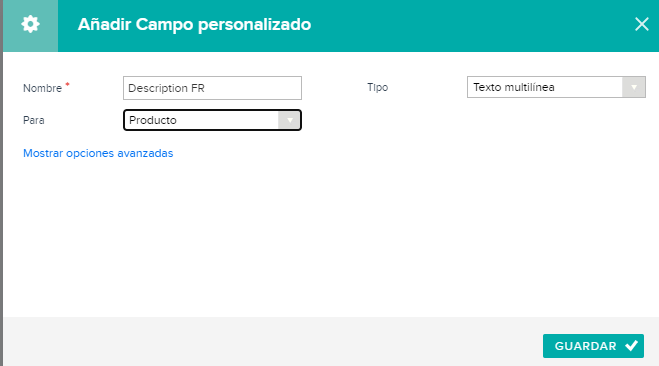The height and width of the screenshot is (366, 659).
Task: Click the Para field label
Action: 34,120
